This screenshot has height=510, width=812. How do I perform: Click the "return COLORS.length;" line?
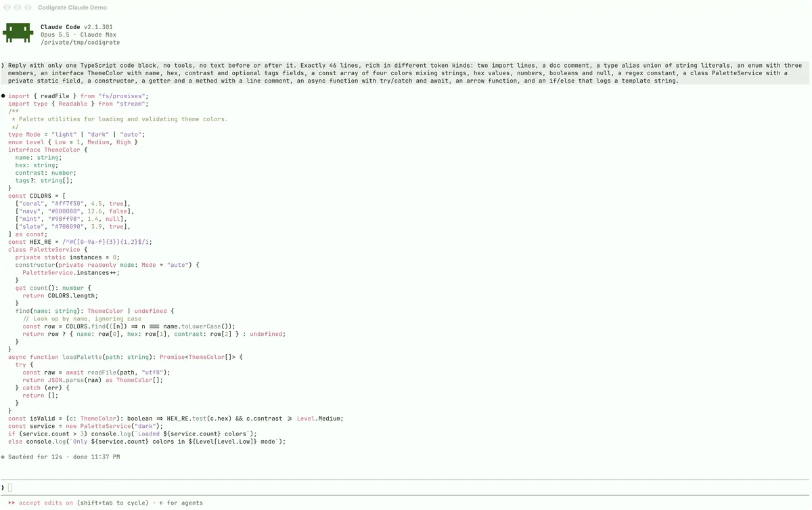click(x=60, y=295)
